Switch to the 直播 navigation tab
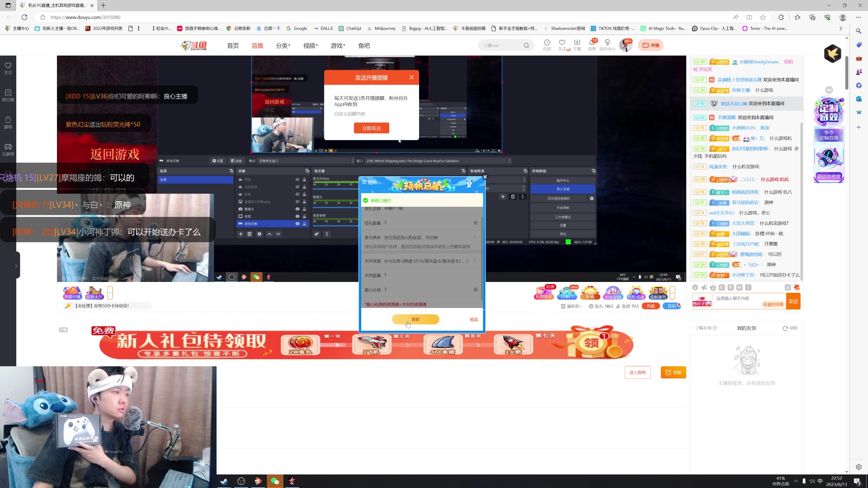868x488 pixels. (x=257, y=45)
